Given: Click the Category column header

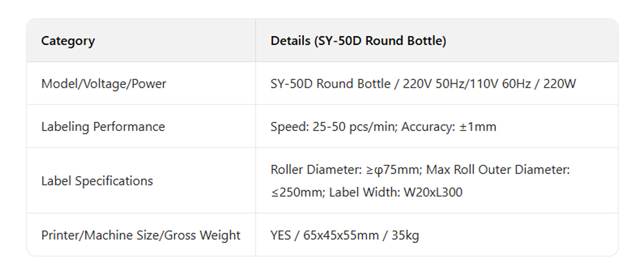Looking at the screenshot, I should (68, 41).
